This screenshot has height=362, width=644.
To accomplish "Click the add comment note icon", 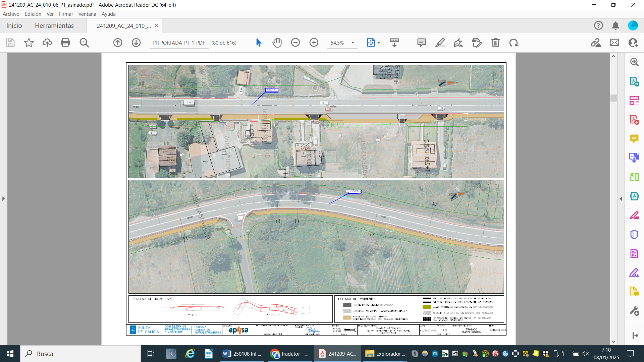I will click(422, 43).
